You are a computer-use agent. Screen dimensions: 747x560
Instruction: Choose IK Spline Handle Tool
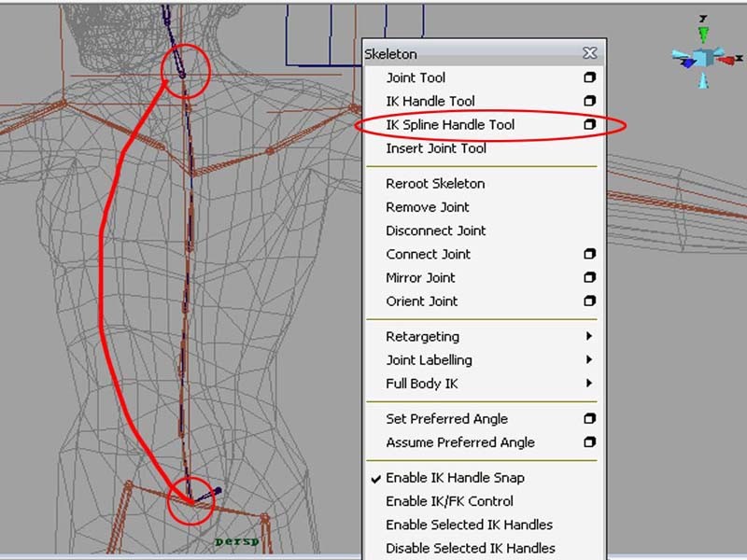pyautogui.click(x=450, y=125)
